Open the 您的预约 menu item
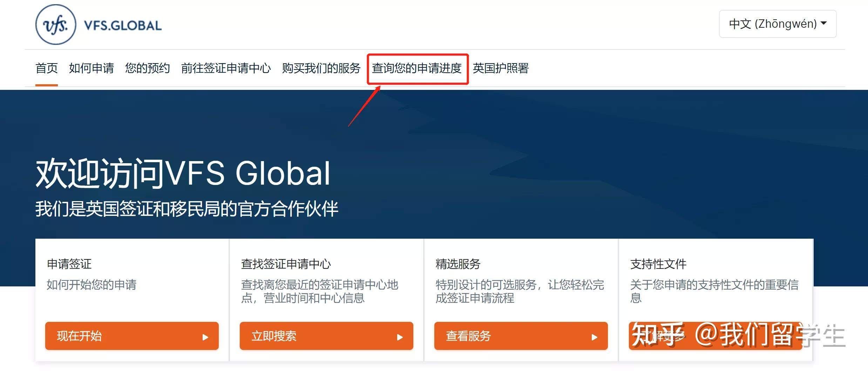 (x=148, y=68)
